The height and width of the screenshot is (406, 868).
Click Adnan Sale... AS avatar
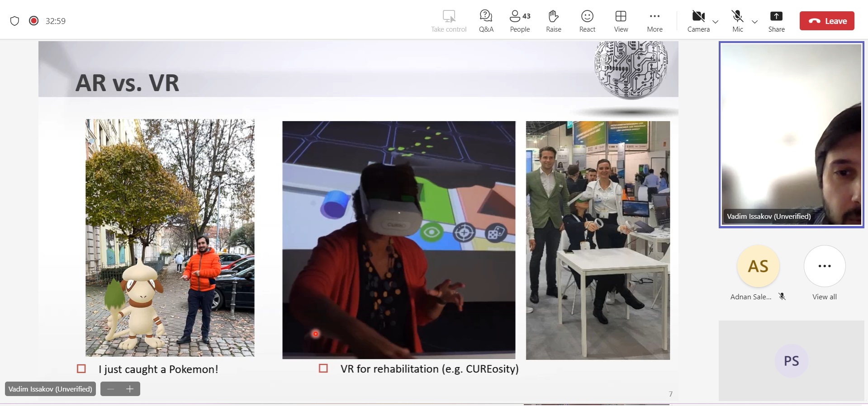point(758,266)
